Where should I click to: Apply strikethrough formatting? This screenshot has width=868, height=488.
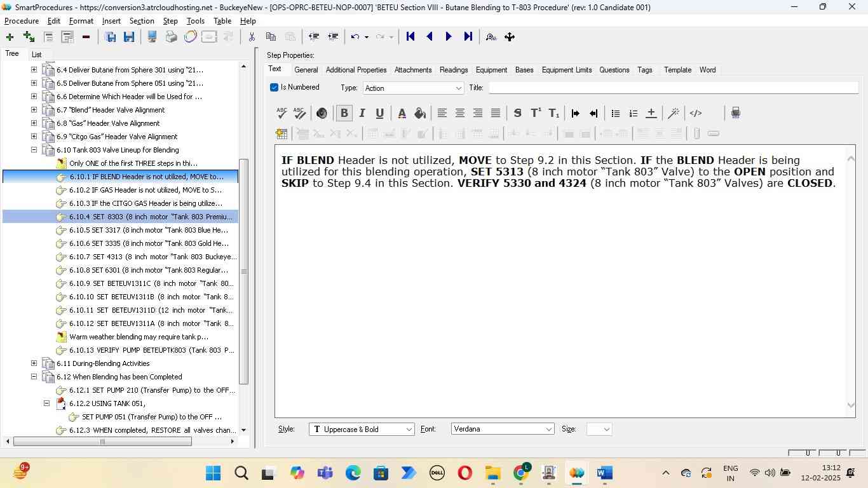(517, 113)
